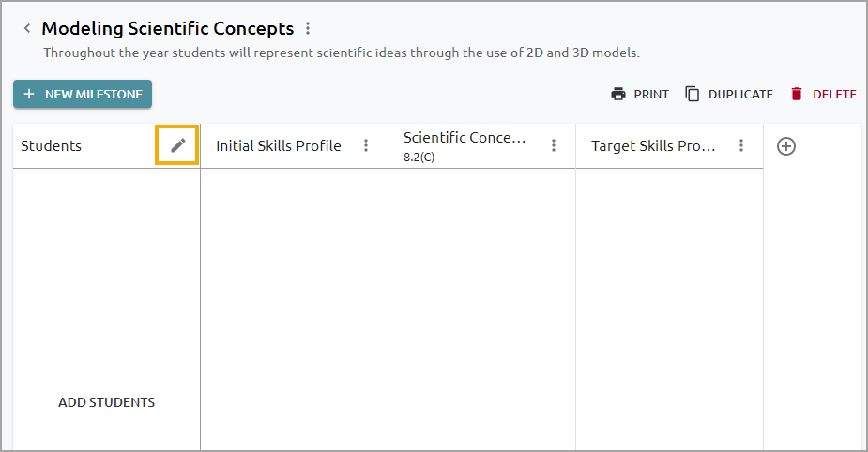Select the Students column header
This screenshot has width=868, height=452.
51,146
